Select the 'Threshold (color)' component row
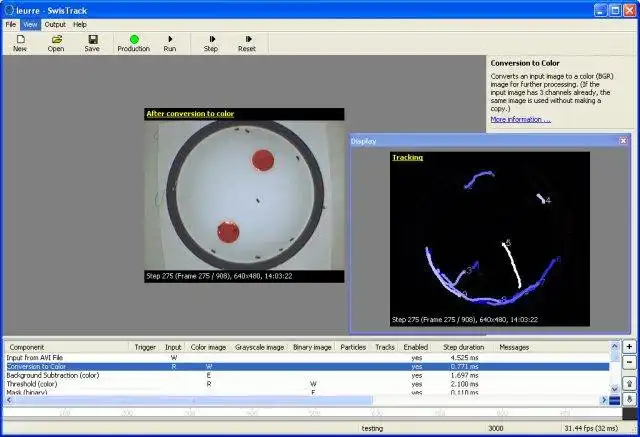The image size is (640, 437). coord(308,384)
